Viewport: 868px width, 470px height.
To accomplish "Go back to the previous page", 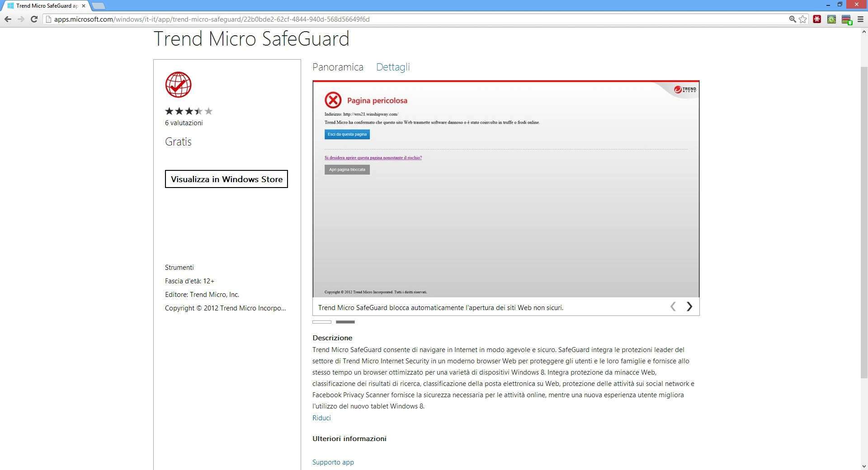I will click(8, 19).
